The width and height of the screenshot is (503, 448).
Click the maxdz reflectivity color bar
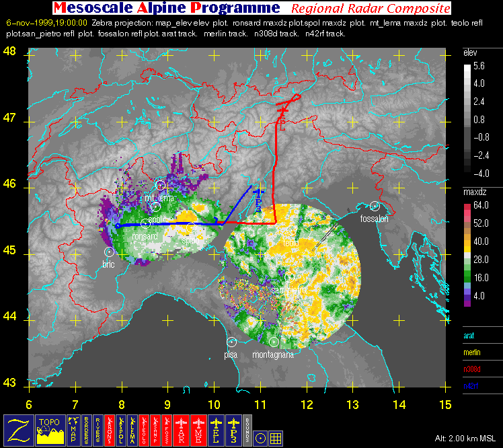467,255
